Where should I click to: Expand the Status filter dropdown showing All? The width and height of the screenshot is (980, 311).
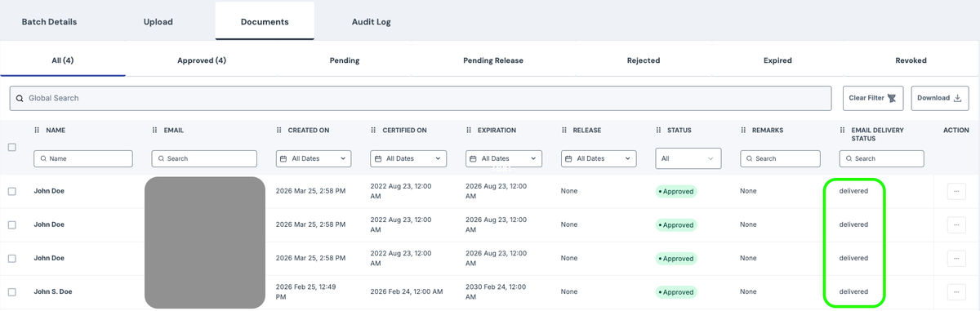[x=688, y=158]
